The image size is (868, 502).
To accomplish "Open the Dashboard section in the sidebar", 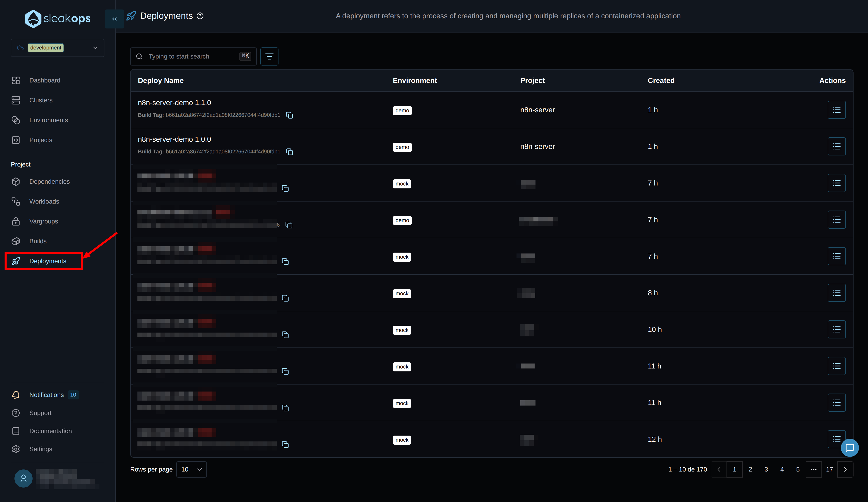I will click(45, 80).
